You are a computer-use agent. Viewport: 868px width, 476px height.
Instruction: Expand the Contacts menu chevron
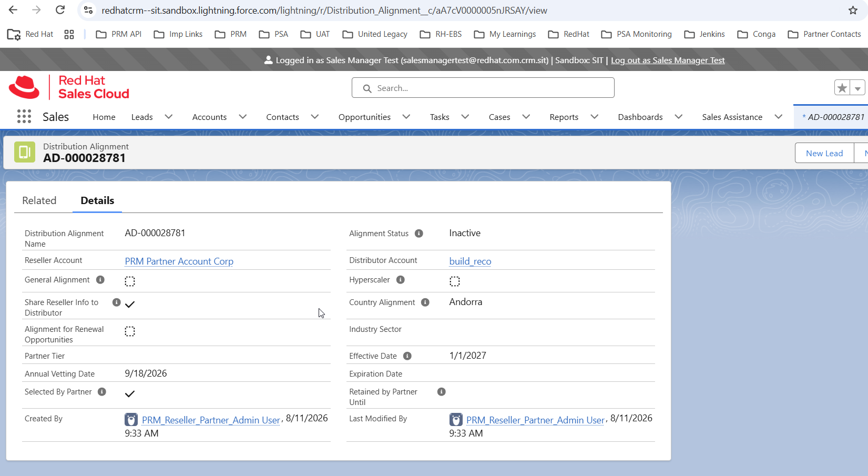click(315, 117)
